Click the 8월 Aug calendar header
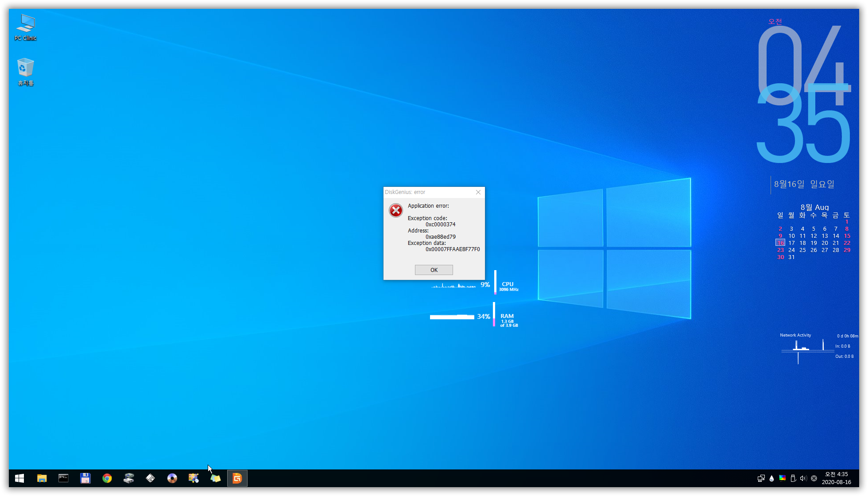The image size is (868, 496). [x=814, y=207]
